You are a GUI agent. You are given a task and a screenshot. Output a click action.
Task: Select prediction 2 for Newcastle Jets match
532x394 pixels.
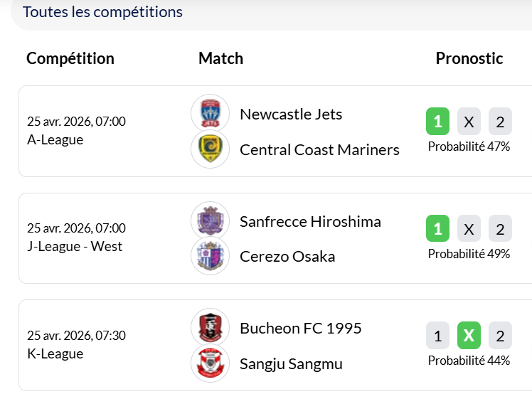500,122
